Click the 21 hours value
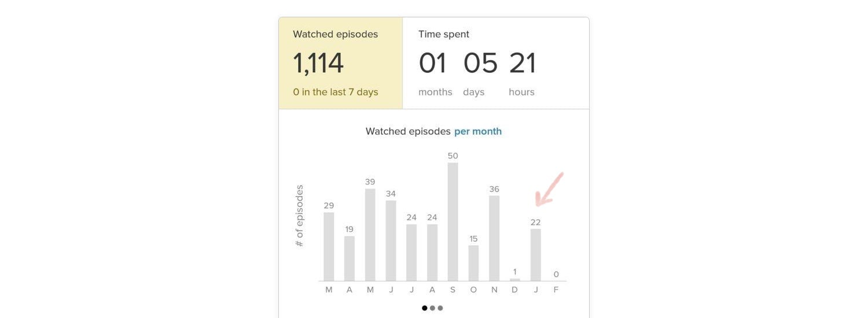This screenshot has height=318, width=868. click(523, 63)
